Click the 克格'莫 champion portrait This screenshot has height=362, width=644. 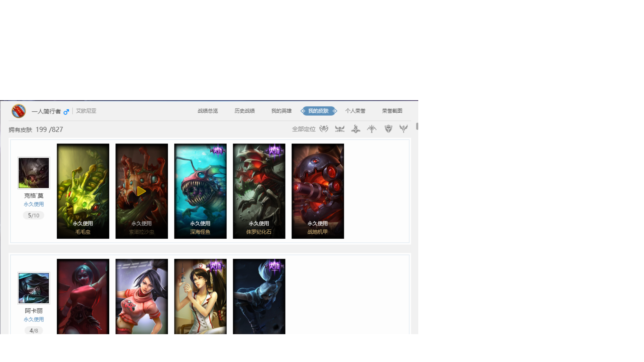34,173
